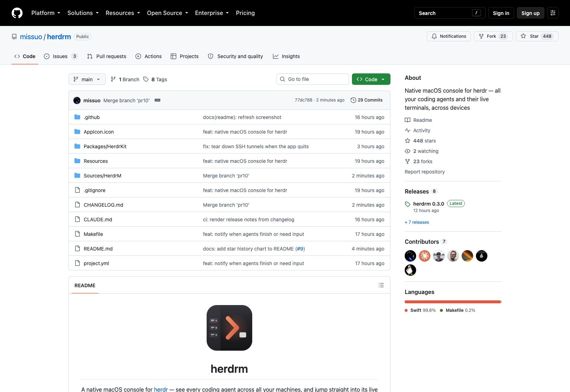Image resolution: width=570 pixels, height=392 pixels.
Task: Select the README tab heading
Action: pos(85,285)
